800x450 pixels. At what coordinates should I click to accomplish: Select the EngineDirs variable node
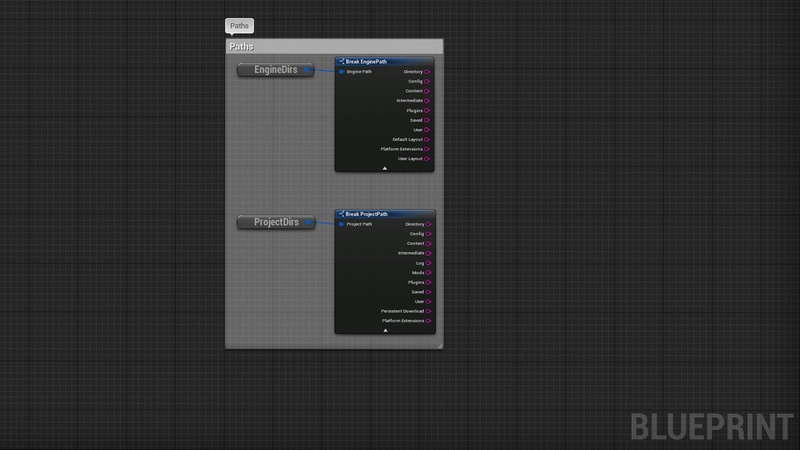269,70
